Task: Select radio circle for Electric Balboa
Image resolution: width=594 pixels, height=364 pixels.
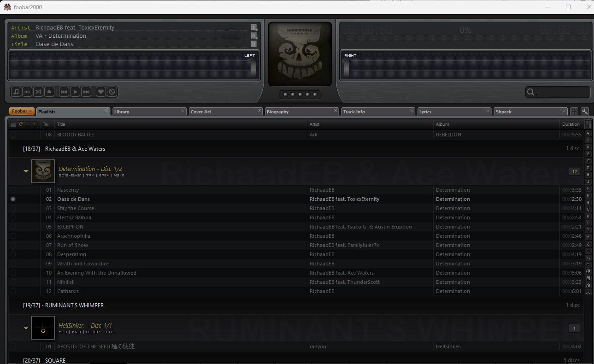Action: [13, 217]
